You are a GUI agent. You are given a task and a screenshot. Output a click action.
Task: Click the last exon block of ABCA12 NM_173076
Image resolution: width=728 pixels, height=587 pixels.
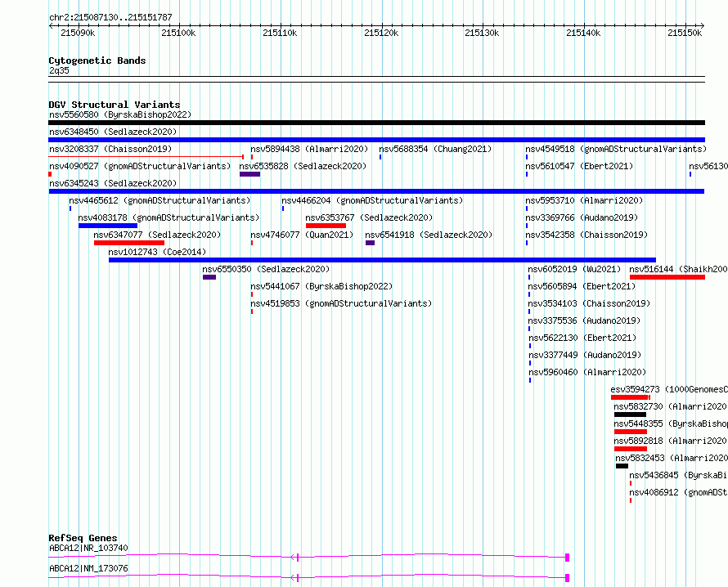click(x=568, y=578)
